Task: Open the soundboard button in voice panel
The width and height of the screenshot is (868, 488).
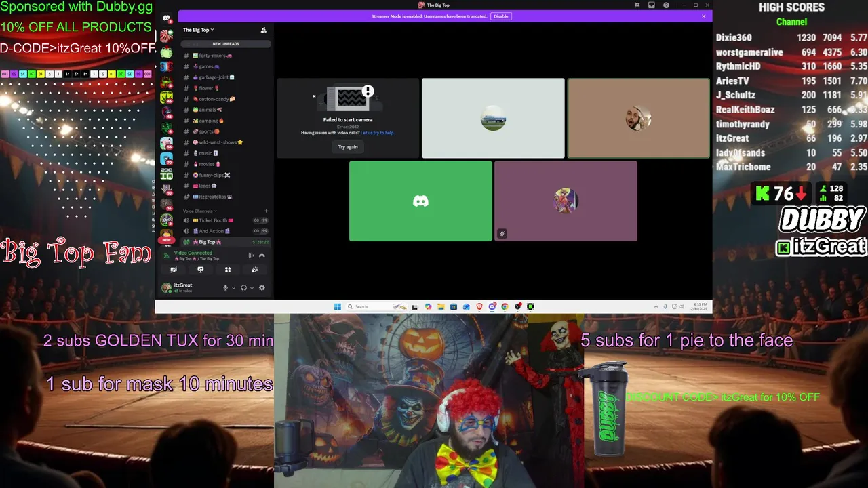Action: tap(255, 270)
